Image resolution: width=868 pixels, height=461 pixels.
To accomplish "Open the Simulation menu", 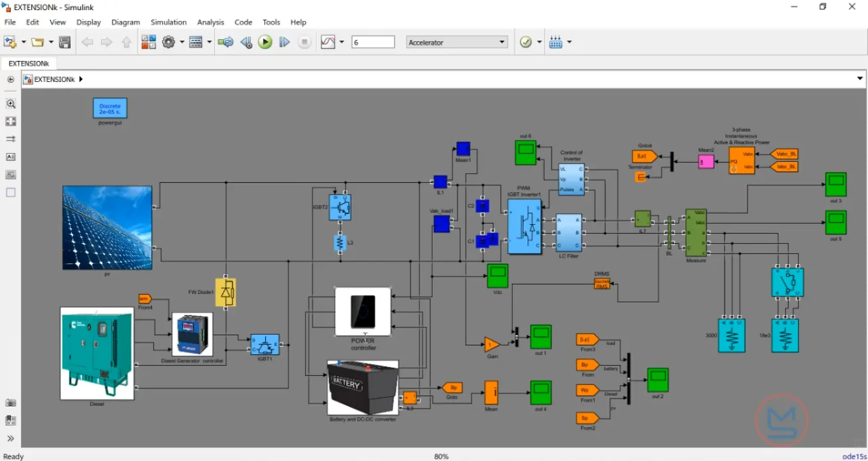I will click(x=168, y=22).
